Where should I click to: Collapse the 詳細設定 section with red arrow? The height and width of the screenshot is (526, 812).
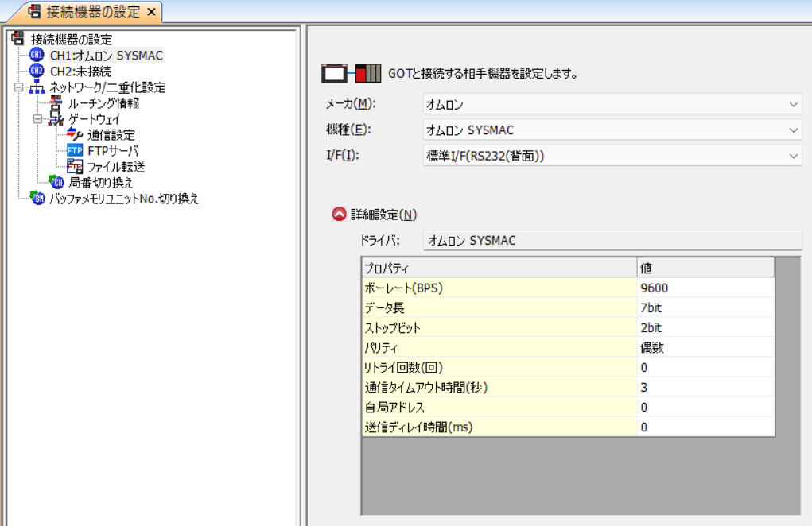click(x=339, y=215)
